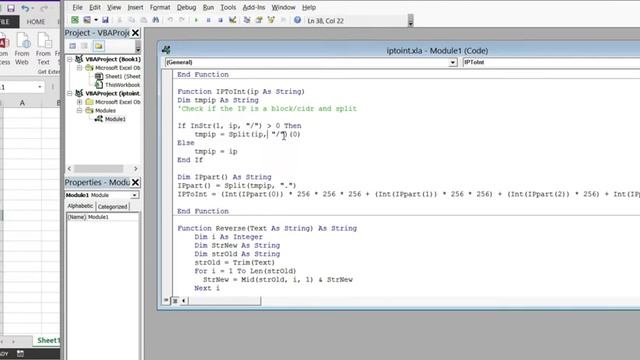Open the Insert menu
Screen dimensions: 640x360
(x=135, y=7)
